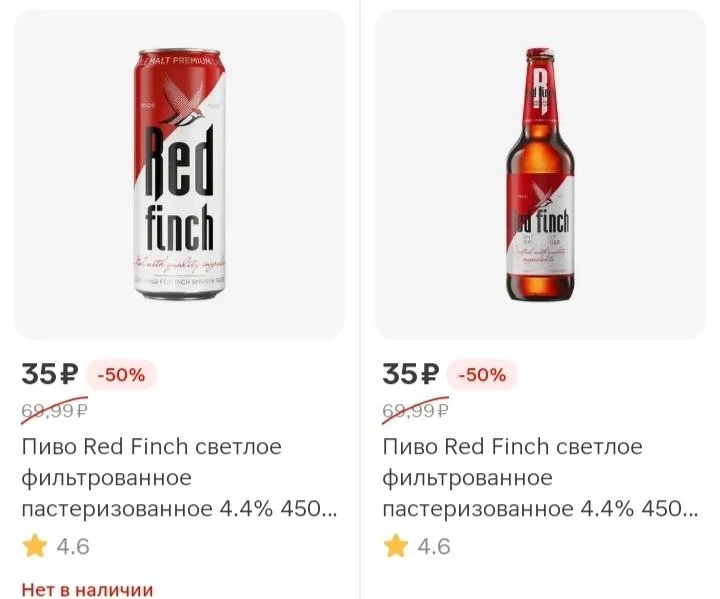Viewport: 720px width, 599px height.
Task: Select the 35₽ price of the can
Action: click(x=50, y=374)
